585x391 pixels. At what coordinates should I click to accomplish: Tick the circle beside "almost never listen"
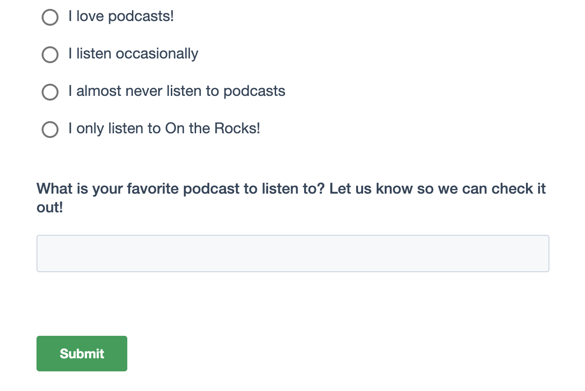pos(50,92)
